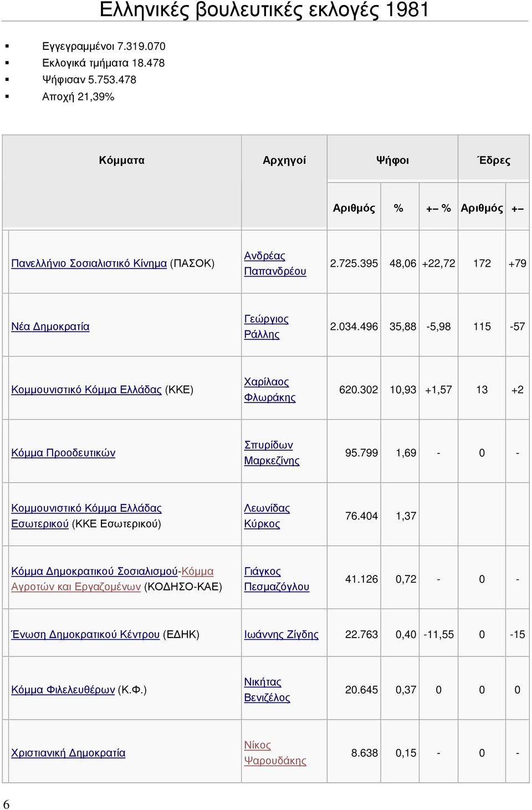532x810 pixels.
Task: Click the vote count 8.638
Action: [365, 753]
